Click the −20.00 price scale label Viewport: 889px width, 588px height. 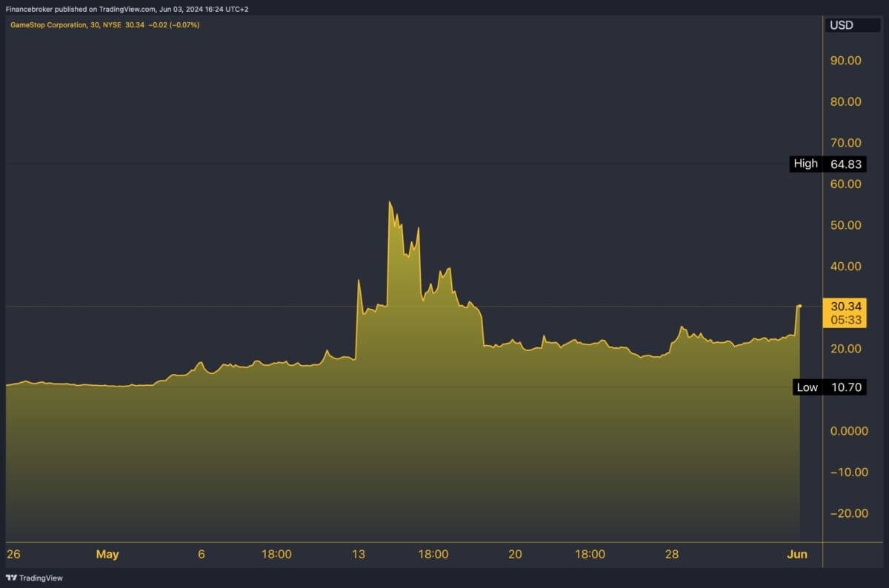coord(845,513)
